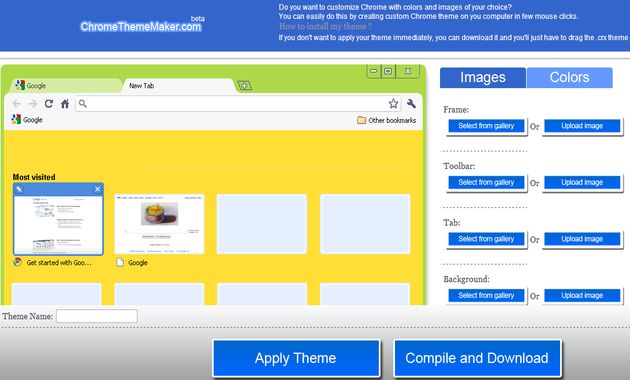Open the How to install my theme link

click(325, 27)
